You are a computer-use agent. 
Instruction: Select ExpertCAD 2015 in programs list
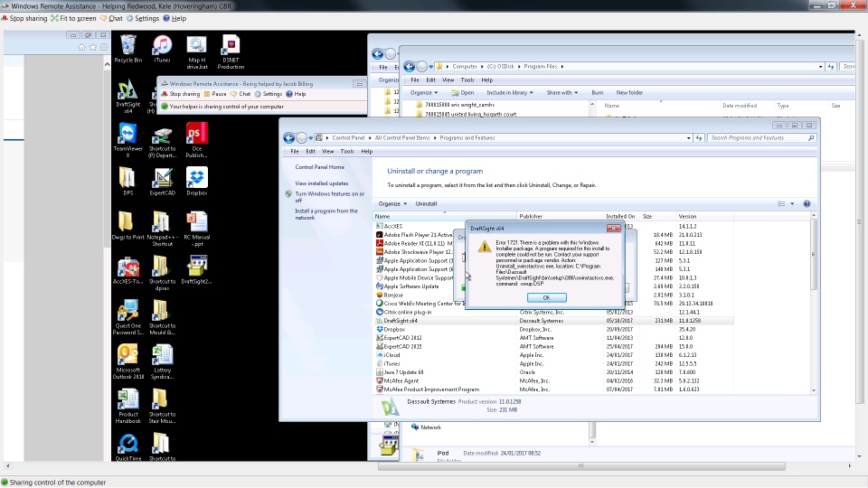click(x=553, y=346)
